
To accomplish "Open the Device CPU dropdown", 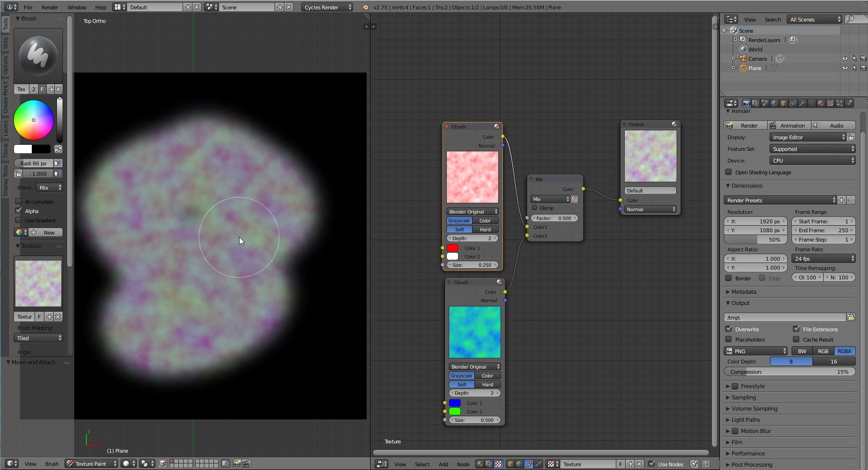I will coord(812,161).
